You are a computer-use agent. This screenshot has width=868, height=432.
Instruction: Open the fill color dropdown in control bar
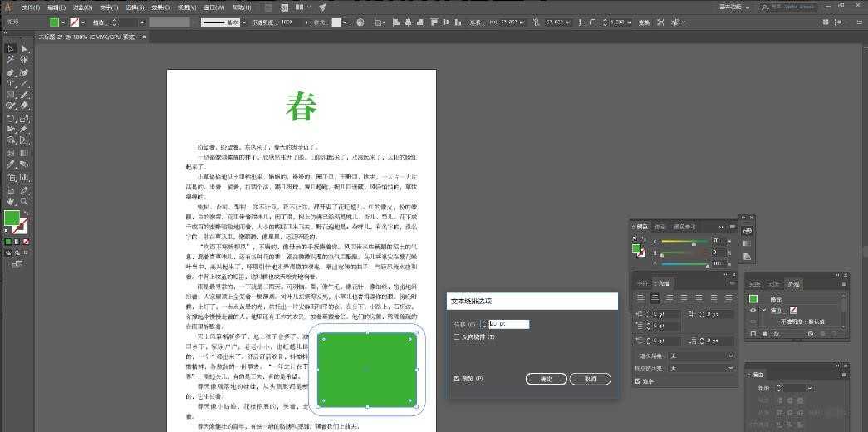coord(64,22)
